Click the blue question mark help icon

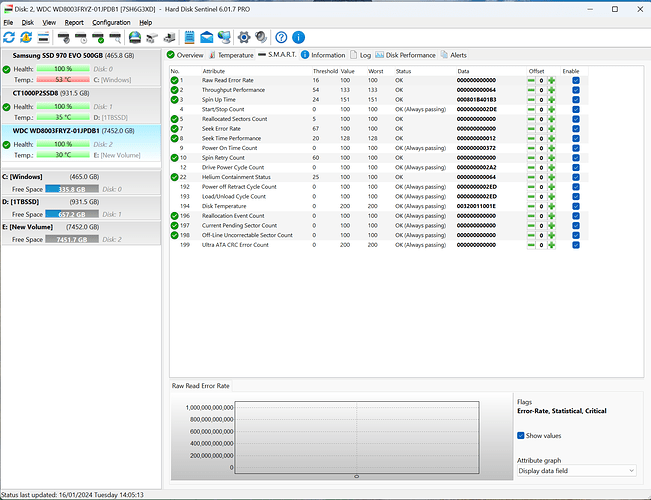click(282, 37)
